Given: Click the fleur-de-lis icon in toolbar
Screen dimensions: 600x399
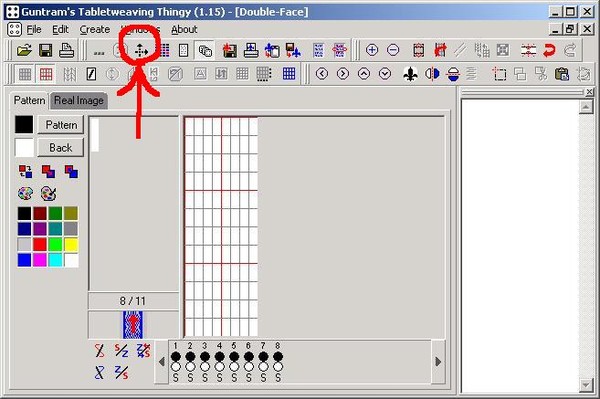Looking at the screenshot, I should point(410,74).
